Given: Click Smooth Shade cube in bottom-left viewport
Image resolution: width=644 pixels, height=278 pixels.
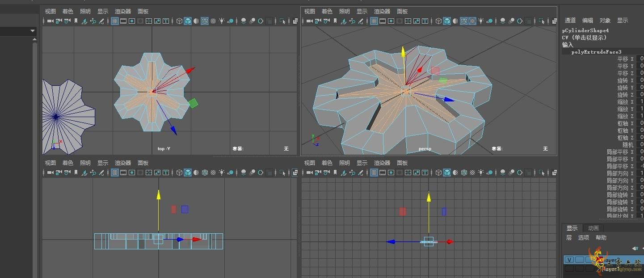Looking at the screenshot, I should pos(188,173).
